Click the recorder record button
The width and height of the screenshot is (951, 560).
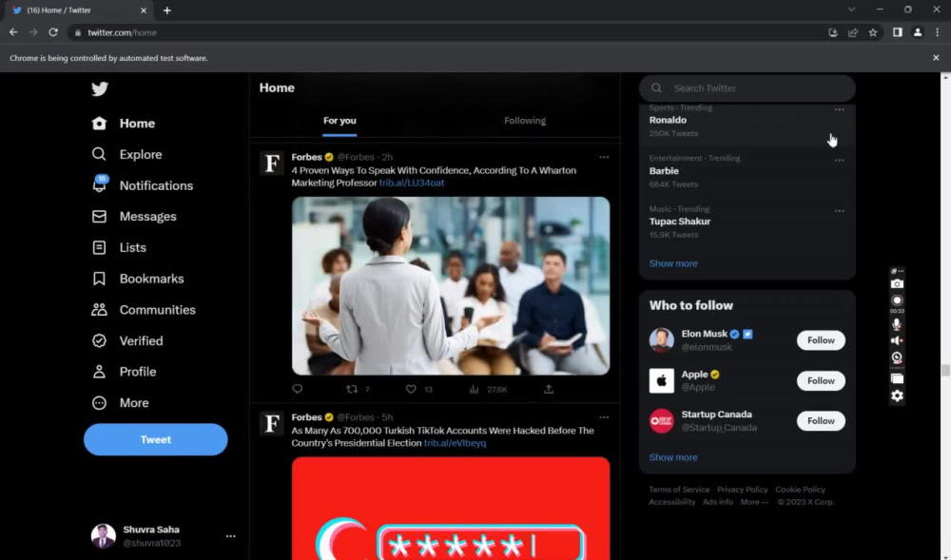897,300
